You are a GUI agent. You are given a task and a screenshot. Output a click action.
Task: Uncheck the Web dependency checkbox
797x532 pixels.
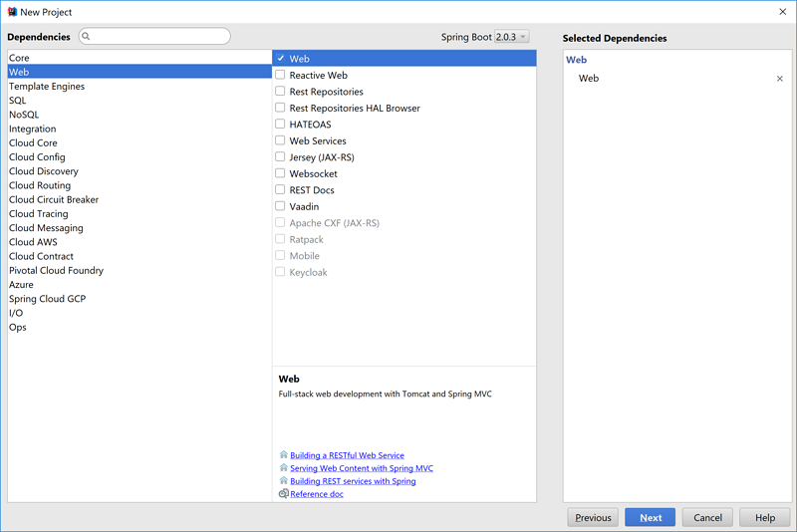coord(280,59)
